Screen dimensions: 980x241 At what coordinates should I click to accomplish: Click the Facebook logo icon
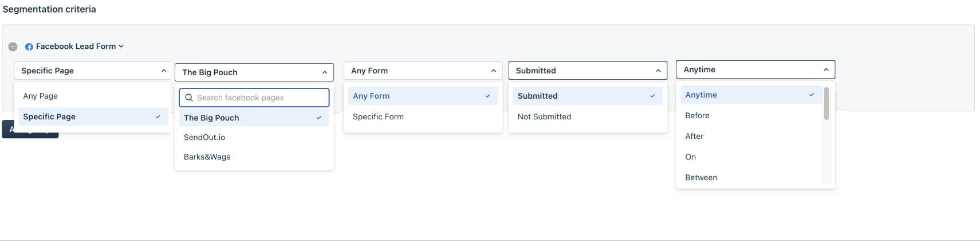(x=29, y=46)
